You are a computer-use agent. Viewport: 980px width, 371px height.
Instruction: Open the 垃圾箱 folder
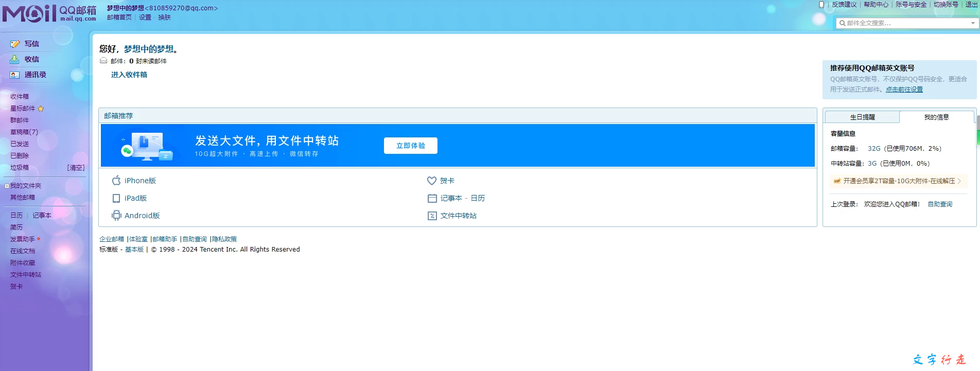point(20,168)
